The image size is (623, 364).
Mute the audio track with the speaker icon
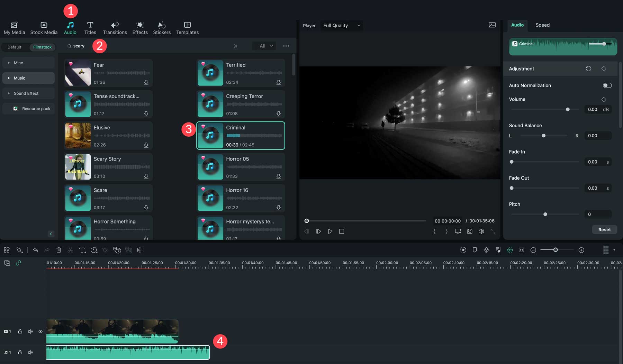tap(30, 352)
